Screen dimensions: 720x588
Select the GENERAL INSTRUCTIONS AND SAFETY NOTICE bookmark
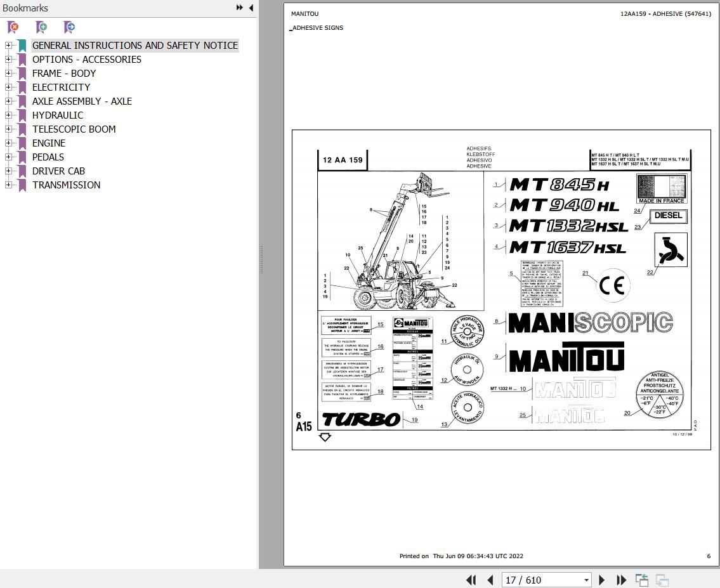(135, 46)
